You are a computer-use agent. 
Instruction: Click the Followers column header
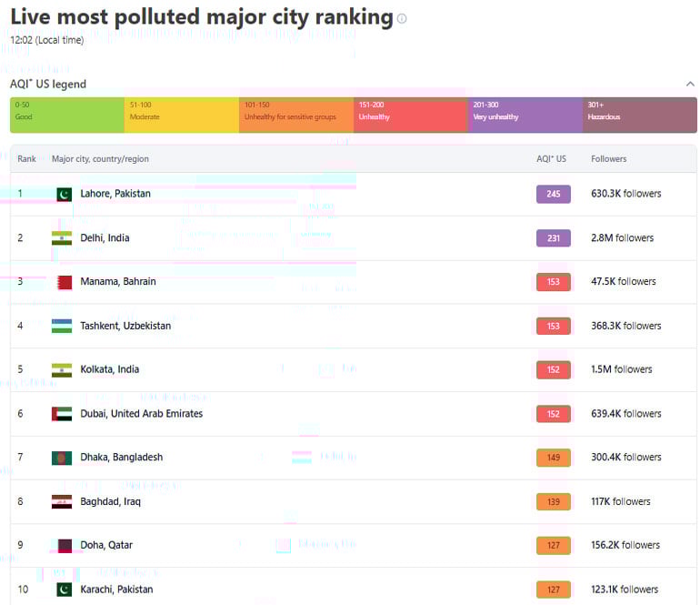(x=608, y=159)
